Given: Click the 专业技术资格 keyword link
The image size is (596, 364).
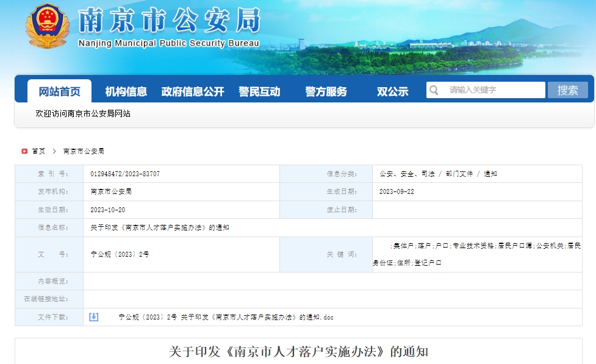Looking at the screenshot, I should (474, 245).
